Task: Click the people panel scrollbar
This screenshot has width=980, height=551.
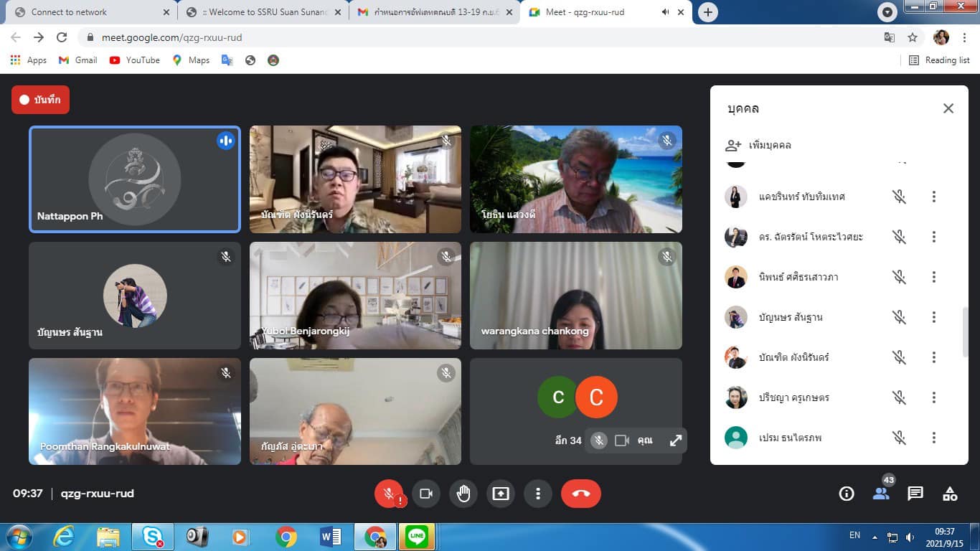Action: click(x=965, y=331)
